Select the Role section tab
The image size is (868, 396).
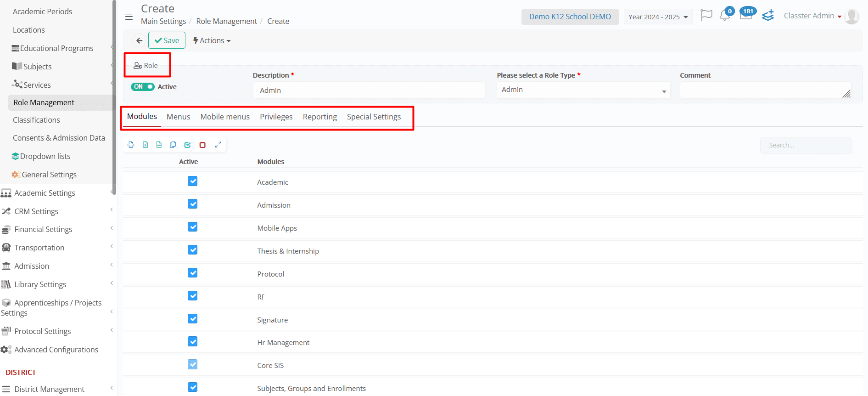pos(146,65)
